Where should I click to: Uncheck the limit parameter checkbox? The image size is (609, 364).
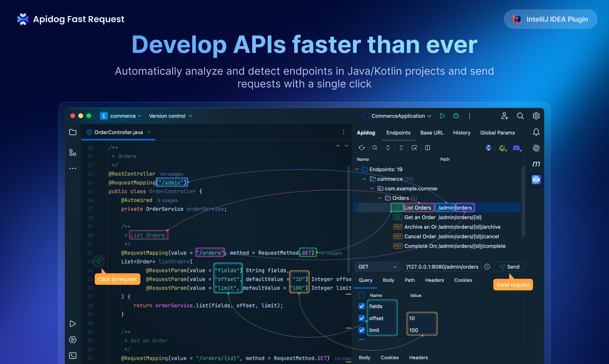coord(362,330)
